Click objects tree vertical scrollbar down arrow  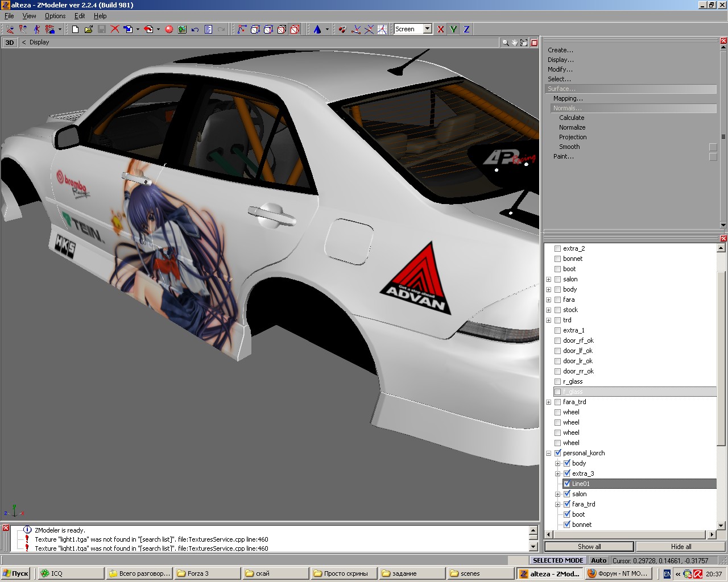click(722, 525)
